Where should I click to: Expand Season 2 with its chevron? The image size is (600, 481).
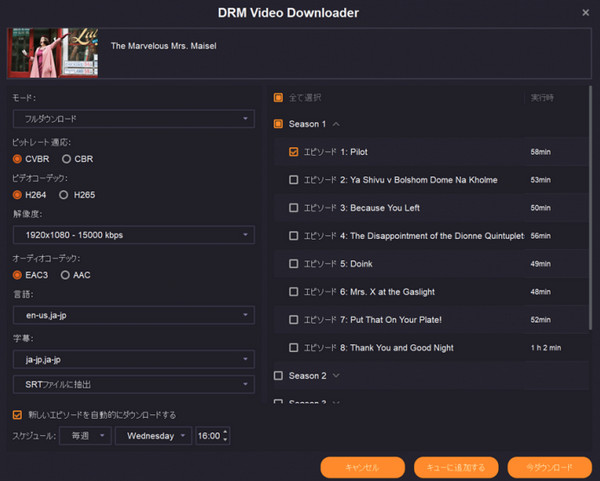pos(336,376)
